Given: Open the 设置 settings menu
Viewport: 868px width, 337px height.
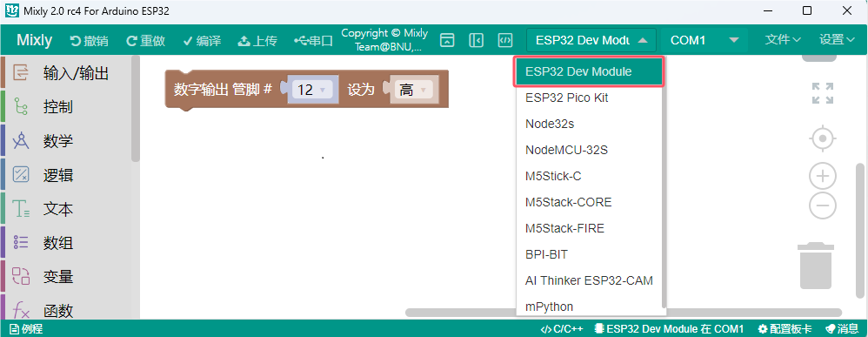Looking at the screenshot, I should 838,40.
